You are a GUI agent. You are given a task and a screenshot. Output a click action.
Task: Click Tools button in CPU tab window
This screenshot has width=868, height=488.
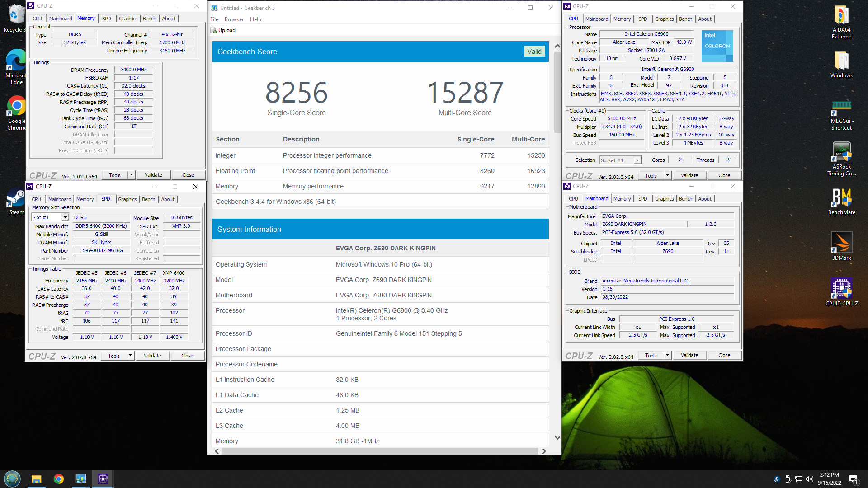[651, 175]
